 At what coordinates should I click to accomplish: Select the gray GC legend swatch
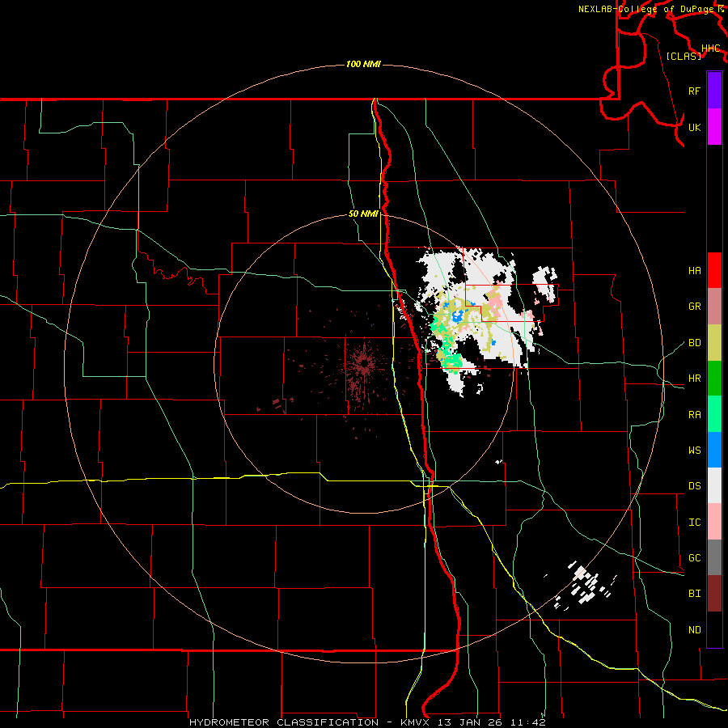pos(714,557)
